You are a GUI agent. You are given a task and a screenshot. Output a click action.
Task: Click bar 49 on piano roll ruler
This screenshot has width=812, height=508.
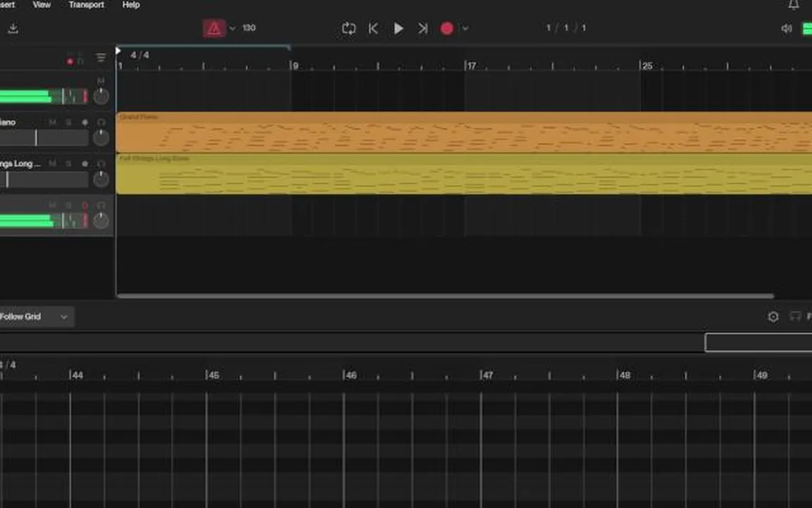coord(761,375)
